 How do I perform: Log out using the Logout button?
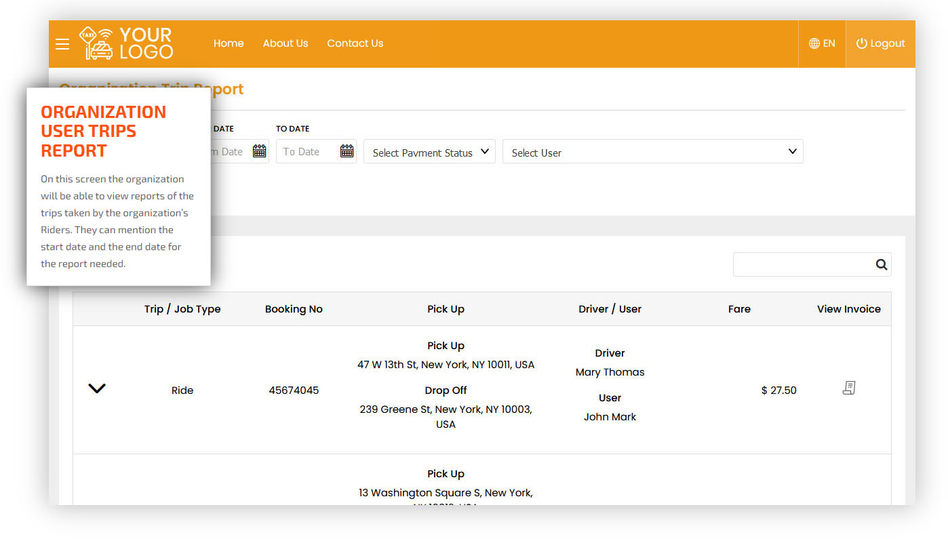click(880, 43)
